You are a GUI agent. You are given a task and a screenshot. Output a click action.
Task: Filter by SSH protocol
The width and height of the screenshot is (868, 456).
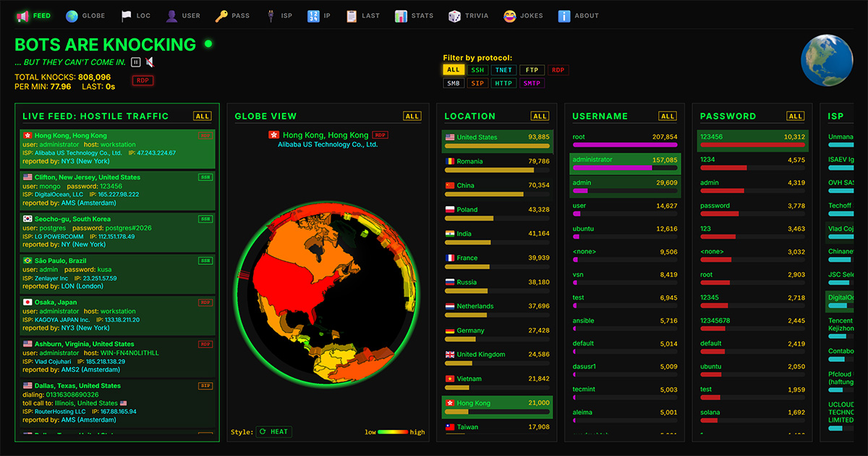[x=477, y=70]
